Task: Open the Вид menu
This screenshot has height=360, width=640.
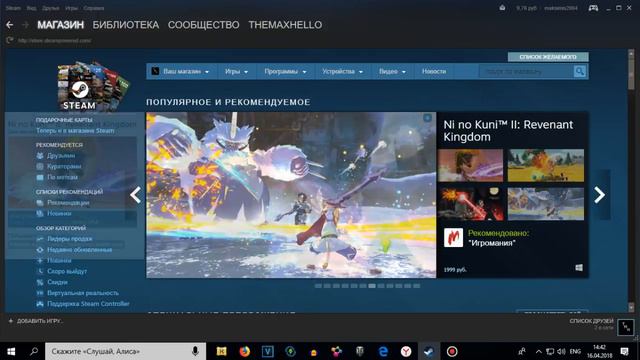Action: coord(31,8)
